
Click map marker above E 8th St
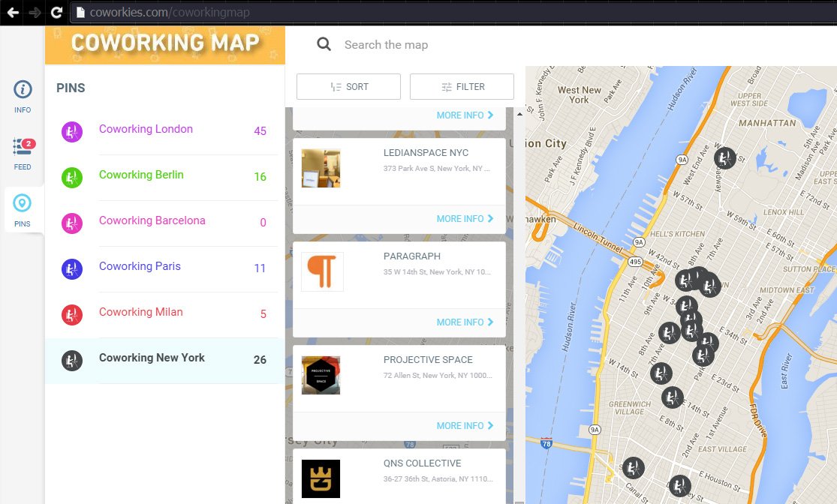pyautogui.click(x=672, y=397)
